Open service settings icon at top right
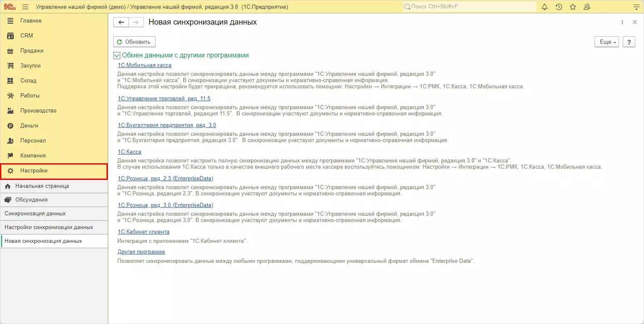 click(636, 7)
